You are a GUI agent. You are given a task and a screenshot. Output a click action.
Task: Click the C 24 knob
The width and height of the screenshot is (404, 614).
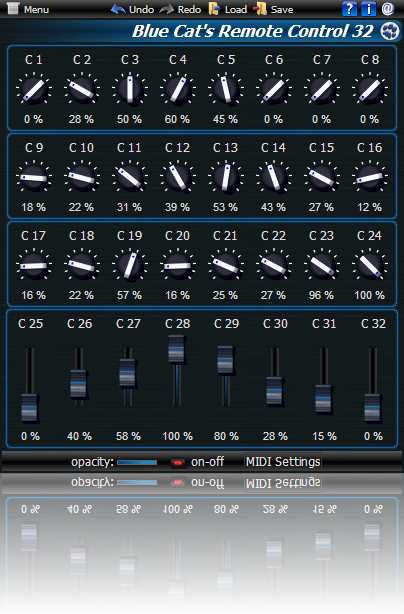coord(370,266)
